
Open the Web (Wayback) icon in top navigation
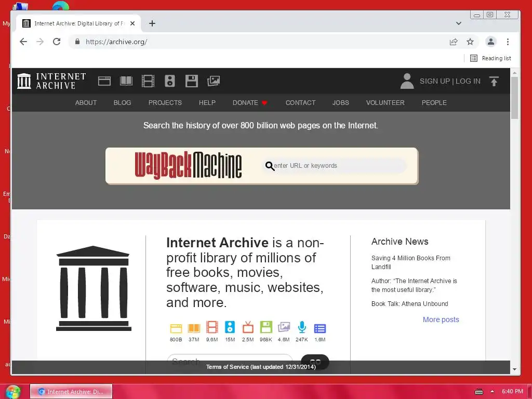point(104,81)
